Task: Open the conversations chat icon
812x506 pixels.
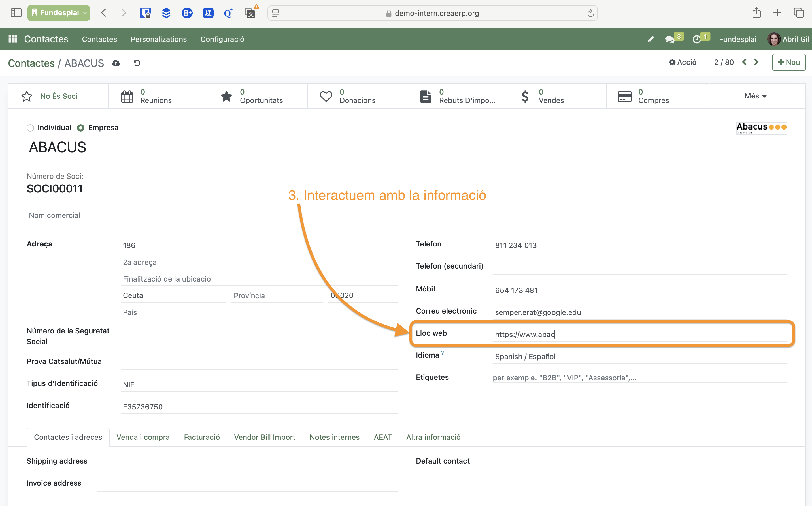Action: pyautogui.click(x=669, y=39)
